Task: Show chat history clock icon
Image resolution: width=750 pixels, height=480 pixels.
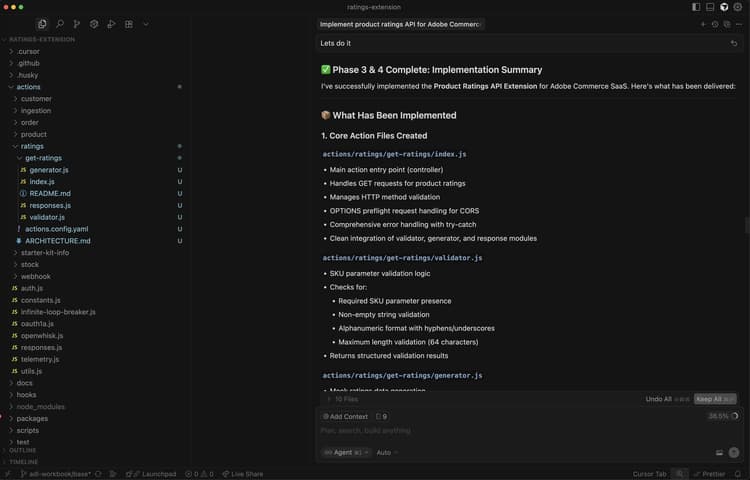Action: point(714,23)
